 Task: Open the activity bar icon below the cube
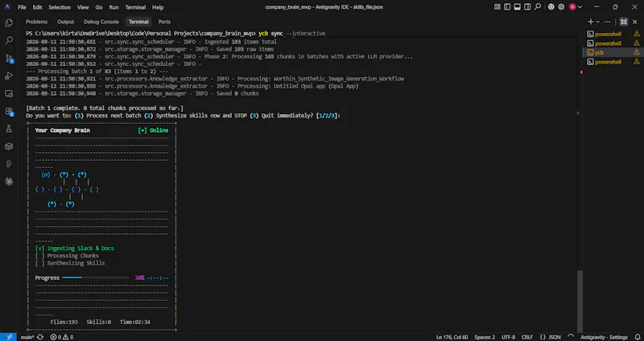click(9, 164)
